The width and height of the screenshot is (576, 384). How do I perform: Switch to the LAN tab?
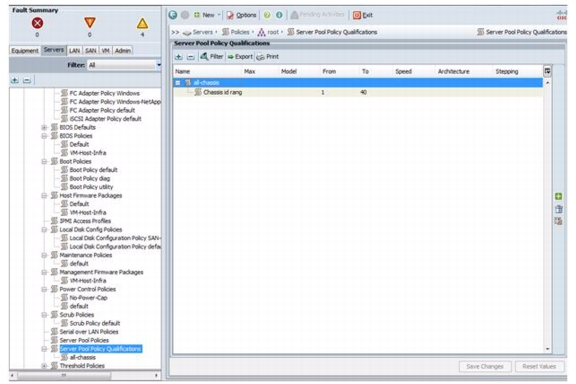pos(75,50)
